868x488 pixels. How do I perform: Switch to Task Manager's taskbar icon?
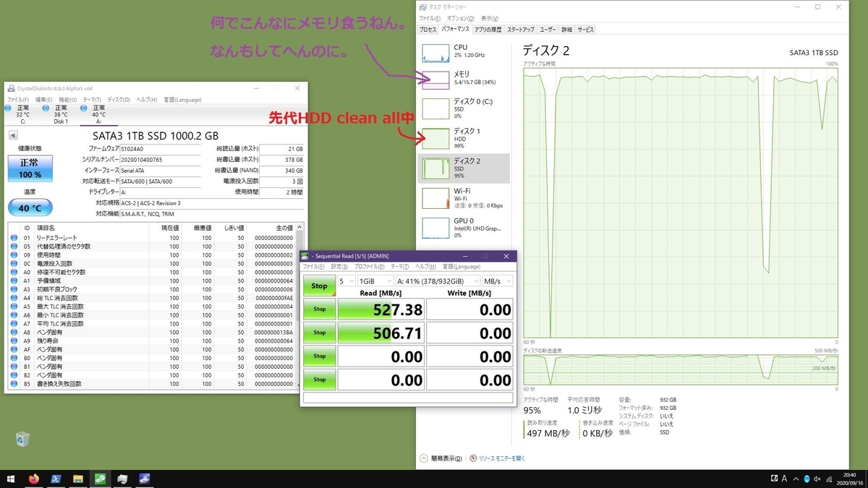click(122, 479)
